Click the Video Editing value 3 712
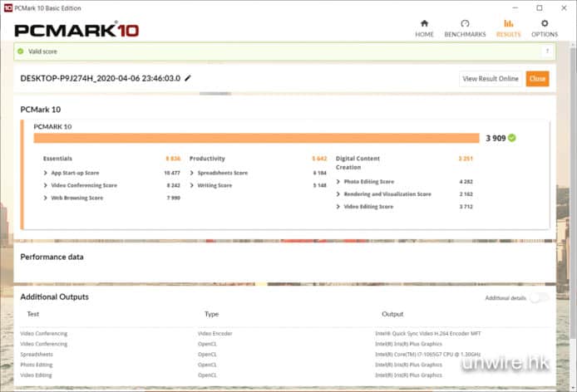Image resolution: width=577 pixels, height=392 pixels. 466,207
